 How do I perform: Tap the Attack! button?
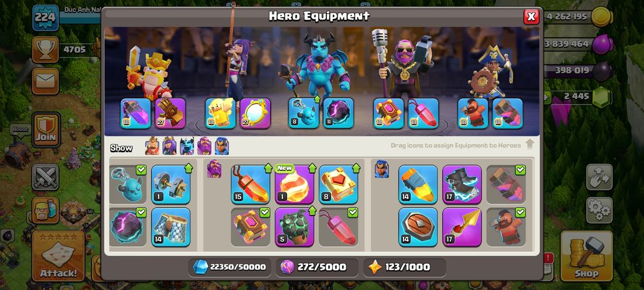pos(58,256)
